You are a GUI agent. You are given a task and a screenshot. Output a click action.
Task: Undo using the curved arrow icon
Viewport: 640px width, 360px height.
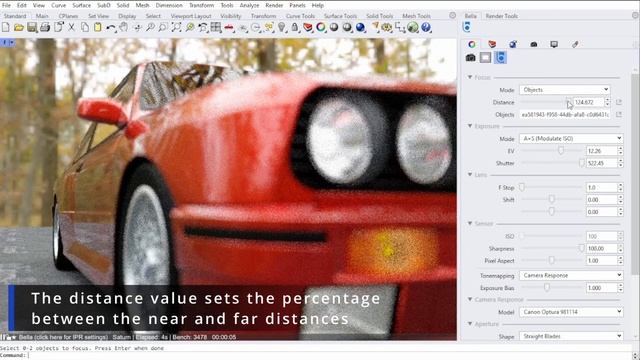click(111, 27)
